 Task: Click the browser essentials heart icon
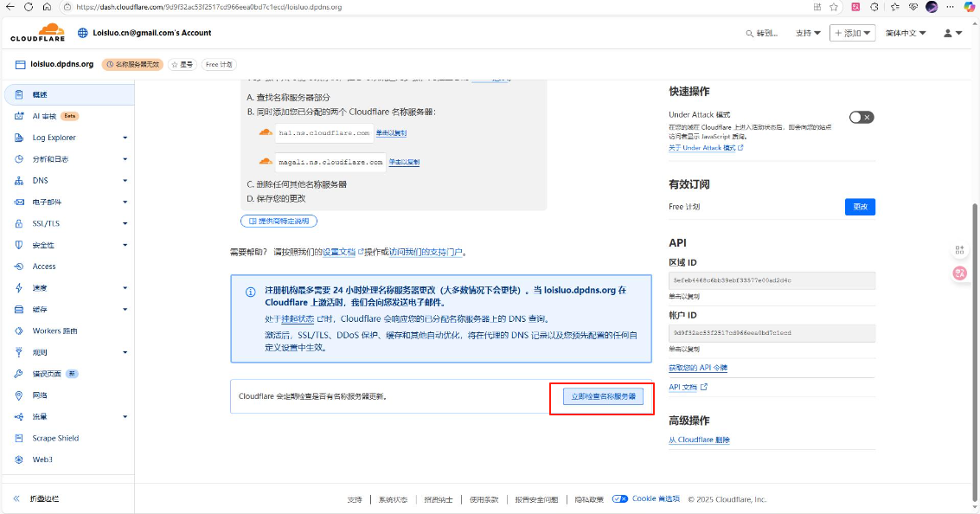(913, 7)
